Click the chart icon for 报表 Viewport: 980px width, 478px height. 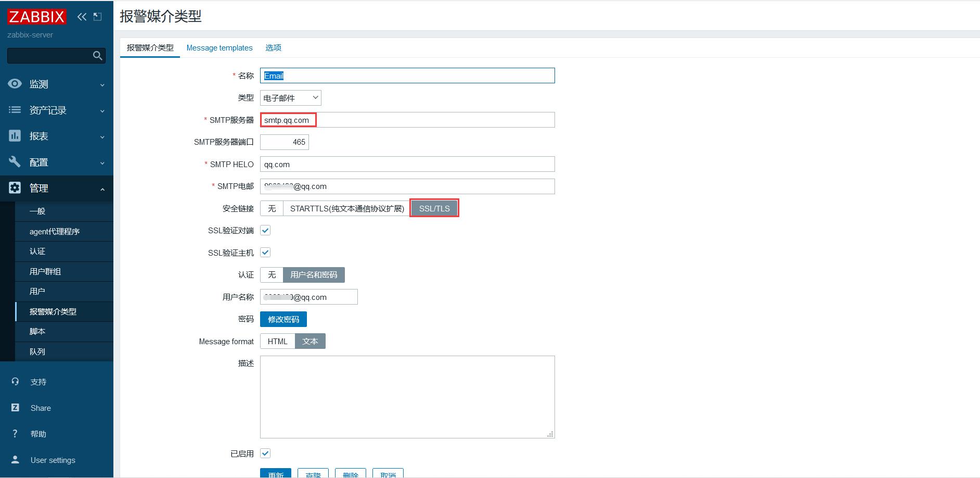tap(15, 135)
